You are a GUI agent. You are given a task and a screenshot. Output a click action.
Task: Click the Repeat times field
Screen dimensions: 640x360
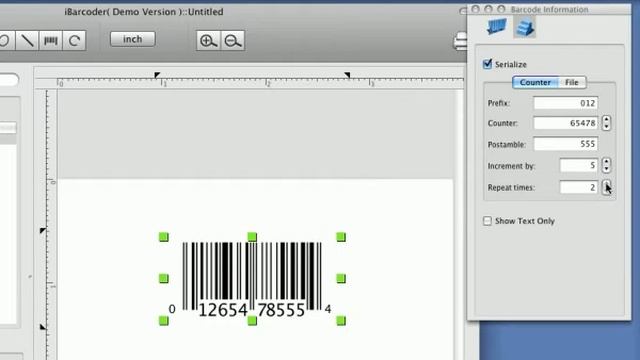point(579,187)
